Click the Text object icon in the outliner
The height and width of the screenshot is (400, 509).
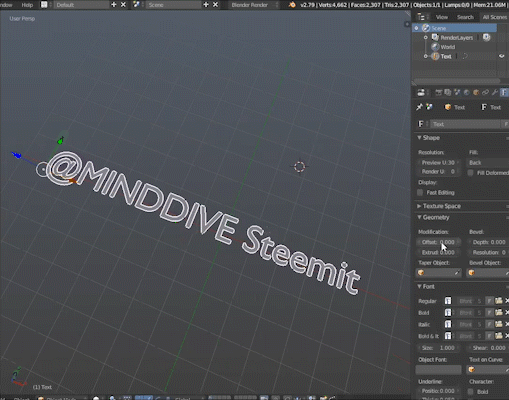point(435,56)
